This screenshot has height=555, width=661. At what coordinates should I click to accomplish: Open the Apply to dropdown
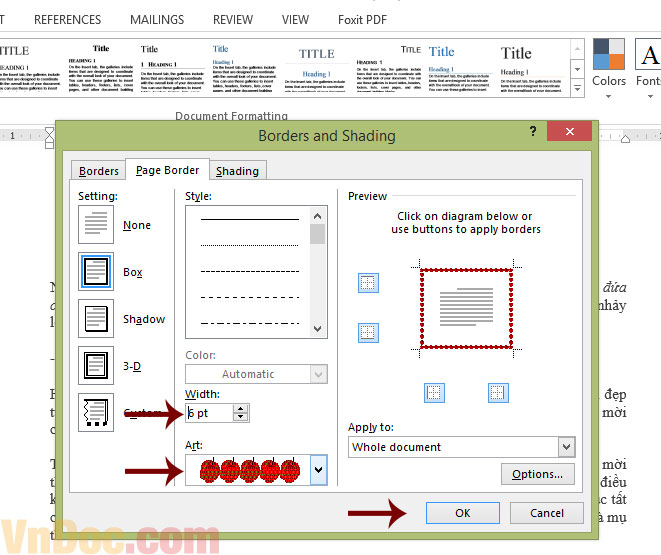point(567,447)
